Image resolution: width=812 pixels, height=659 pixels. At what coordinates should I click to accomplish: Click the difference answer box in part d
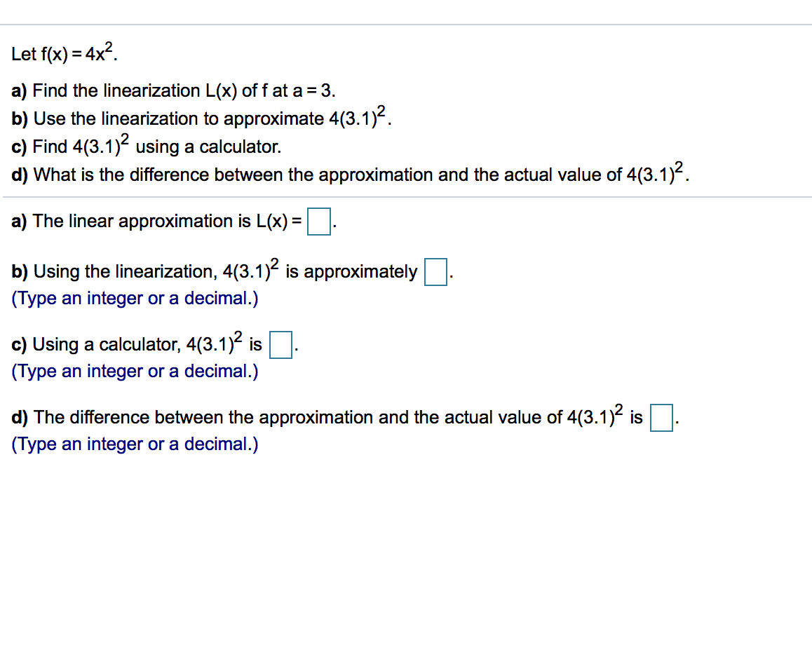(661, 418)
